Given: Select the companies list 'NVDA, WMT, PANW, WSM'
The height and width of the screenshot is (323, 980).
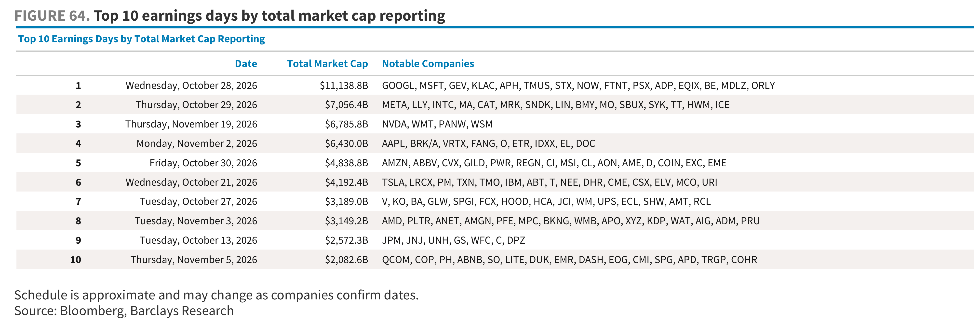Looking at the screenshot, I should 437,124.
